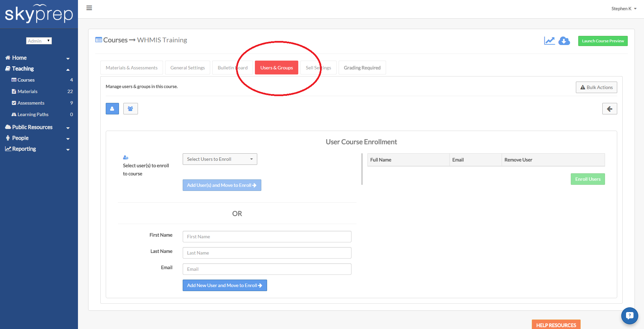Image resolution: width=644 pixels, height=329 pixels.
Task: Switch to the groups enrollment icon
Action: point(130,109)
